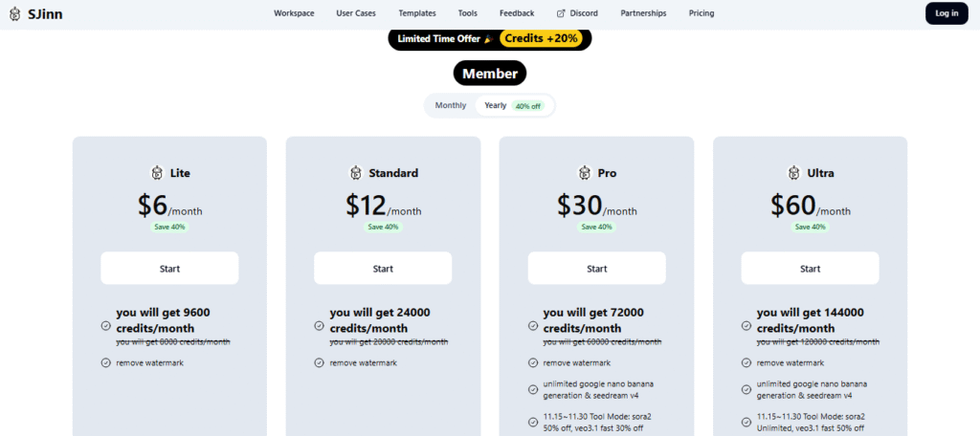Open the Tools navigation item
This screenshot has width=980, height=436.
click(468, 13)
